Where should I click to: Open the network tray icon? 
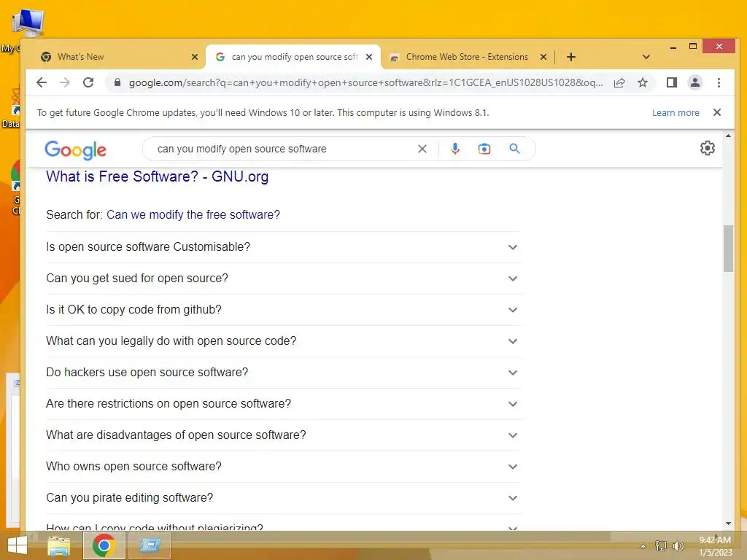(661, 546)
